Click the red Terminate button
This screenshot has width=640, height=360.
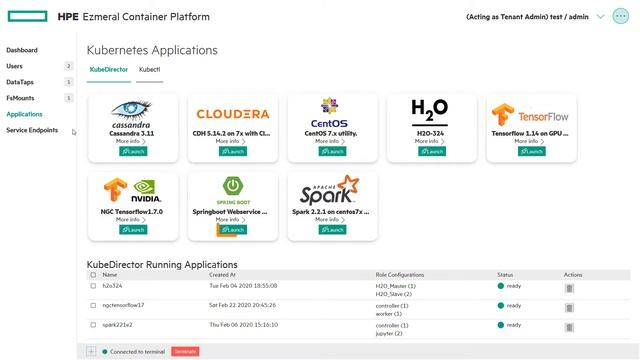click(185, 351)
